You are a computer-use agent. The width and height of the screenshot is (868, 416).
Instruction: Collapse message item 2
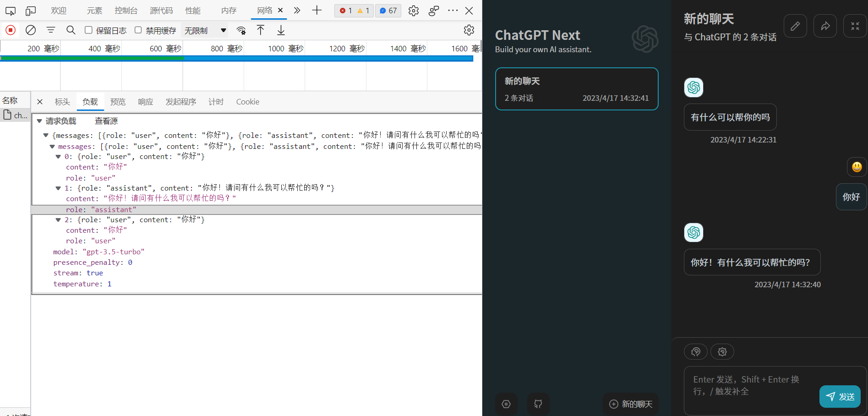(58, 220)
